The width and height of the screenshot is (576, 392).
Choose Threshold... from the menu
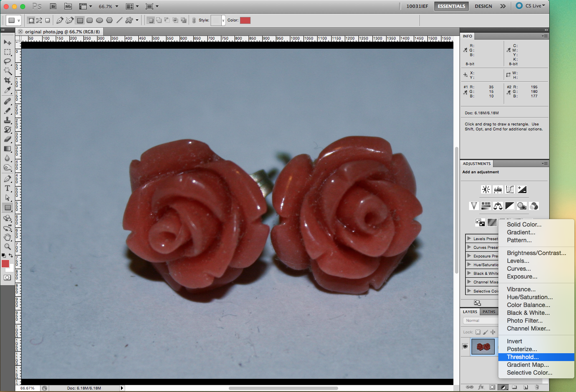coord(536,357)
